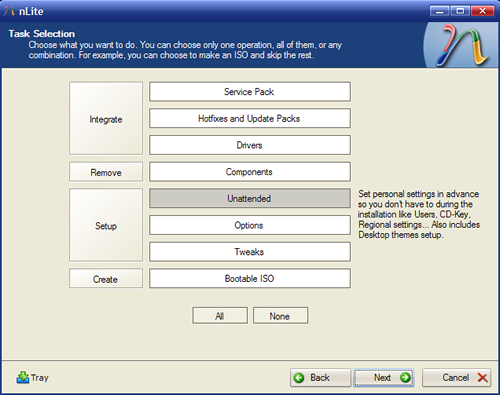Toggle the Tweaks task
The width and height of the screenshot is (500, 395).
click(x=250, y=252)
